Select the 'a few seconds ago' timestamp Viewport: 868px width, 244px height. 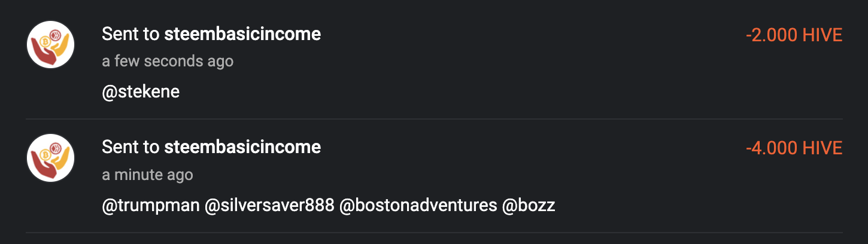tap(168, 61)
